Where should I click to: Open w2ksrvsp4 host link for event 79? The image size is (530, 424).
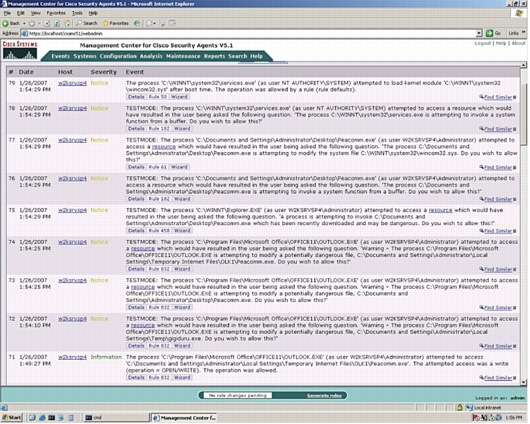(72, 83)
